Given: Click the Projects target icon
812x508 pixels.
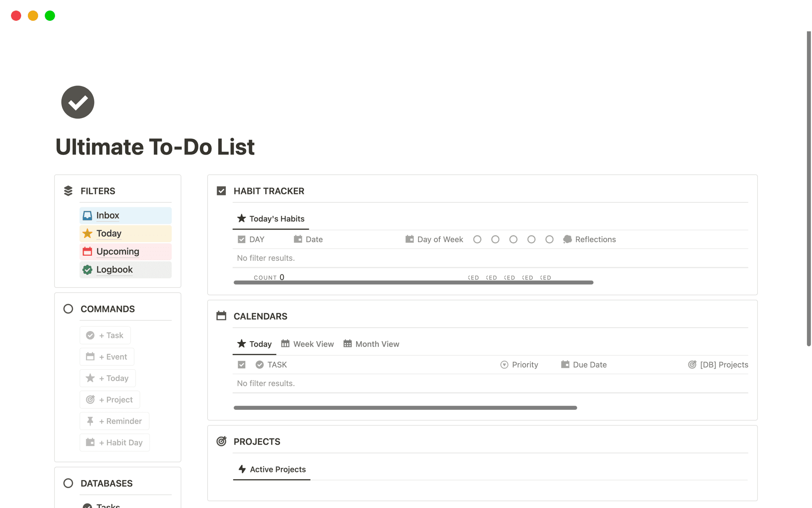Looking at the screenshot, I should pos(221,441).
